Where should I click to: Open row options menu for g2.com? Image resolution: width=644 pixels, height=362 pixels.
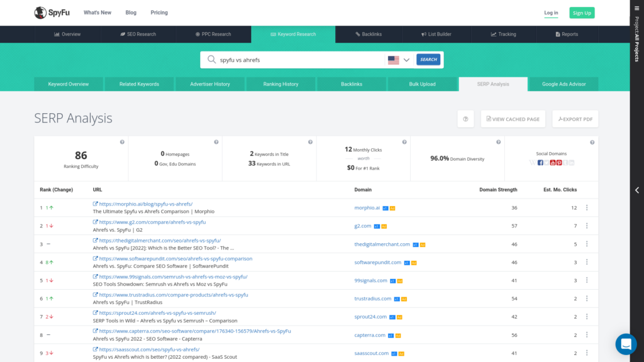tap(587, 226)
